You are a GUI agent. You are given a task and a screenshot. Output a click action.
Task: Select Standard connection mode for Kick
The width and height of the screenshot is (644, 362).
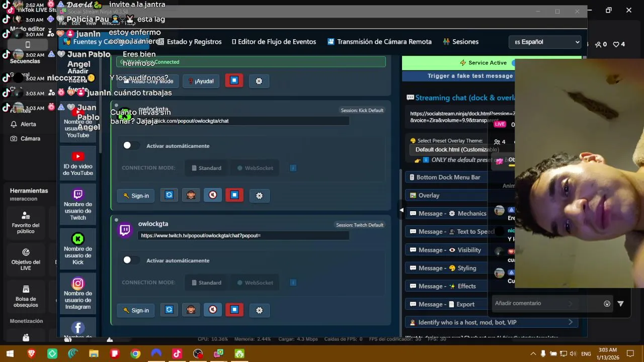click(207, 168)
